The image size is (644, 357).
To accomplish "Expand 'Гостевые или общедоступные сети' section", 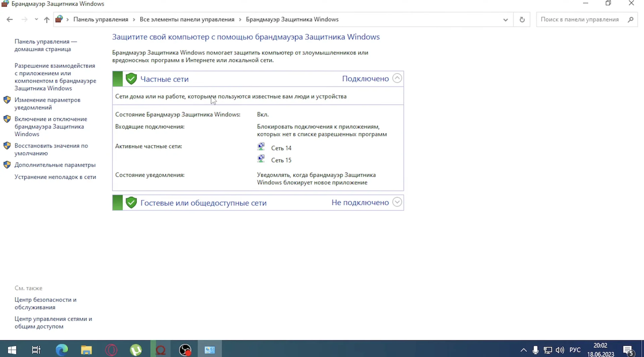I will [x=397, y=202].
